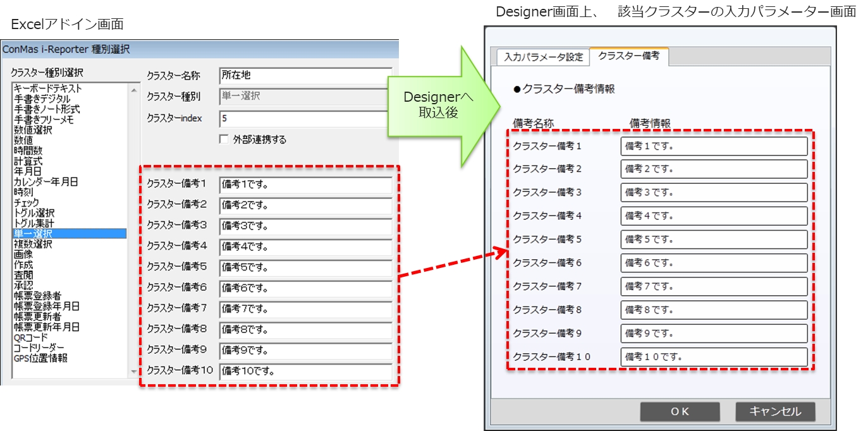Enable the 外部連携する checkbox
The height and width of the screenshot is (431, 868).
[224, 140]
